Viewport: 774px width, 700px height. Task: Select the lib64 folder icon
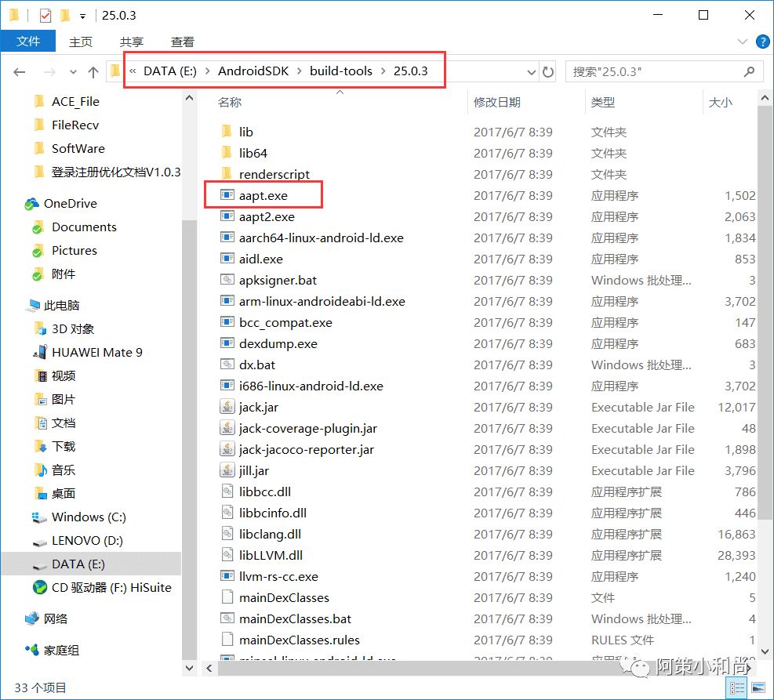click(x=227, y=152)
